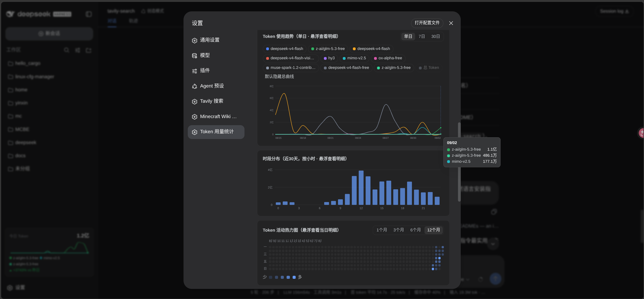Toggle the purple hy3 series chip
Viewport: 644px width, 299px height.
[329, 58]
